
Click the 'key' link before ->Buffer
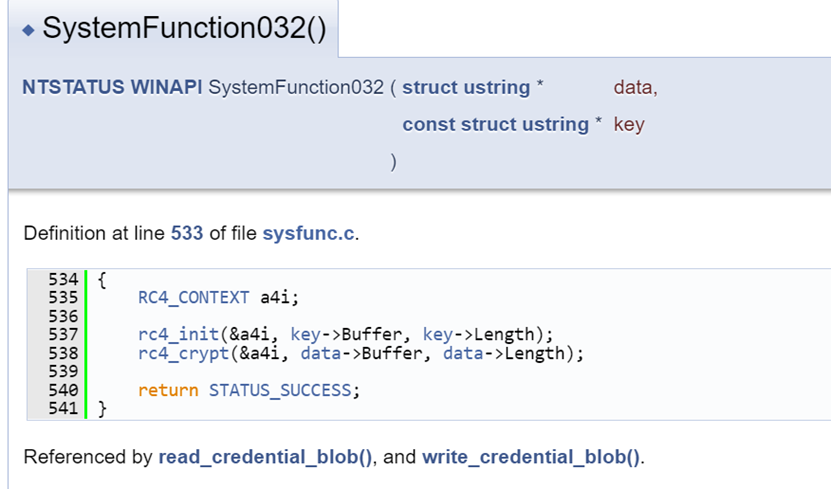(306, 334)
